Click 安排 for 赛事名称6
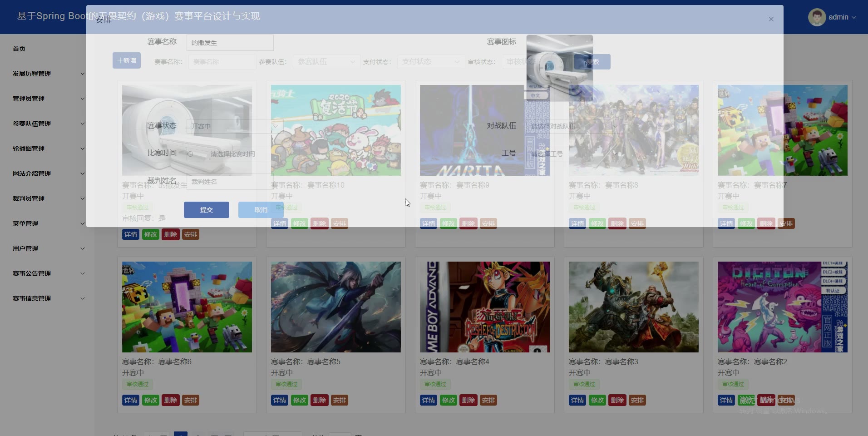The height and width of the screenshot is (436, 868). tap(191, 400)
